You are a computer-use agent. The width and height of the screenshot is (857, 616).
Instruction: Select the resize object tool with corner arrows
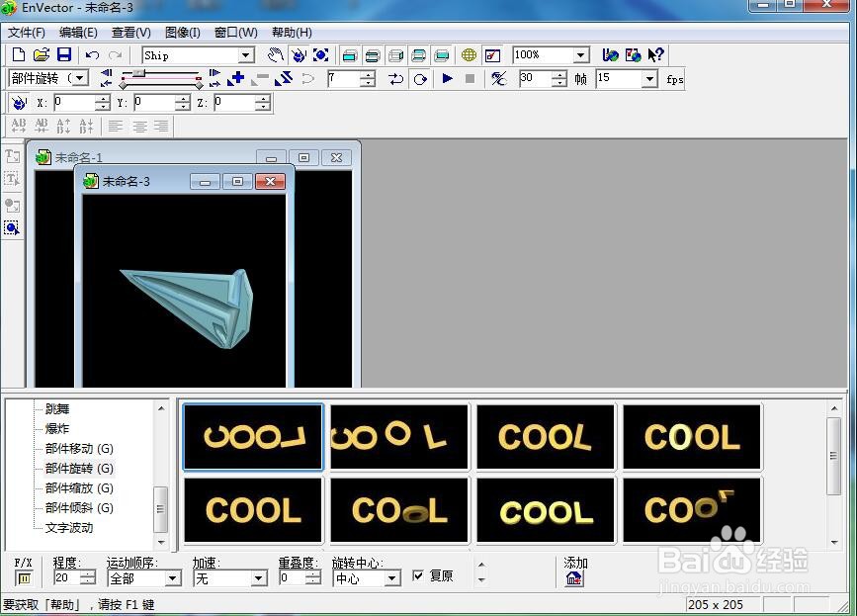coord(321,54)
